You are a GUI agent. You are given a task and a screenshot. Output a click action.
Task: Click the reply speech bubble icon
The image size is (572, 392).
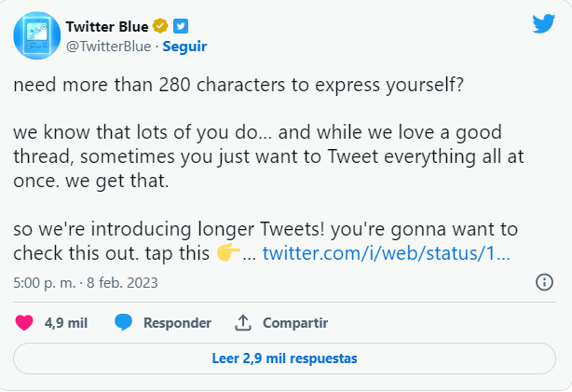coord(123,323)
